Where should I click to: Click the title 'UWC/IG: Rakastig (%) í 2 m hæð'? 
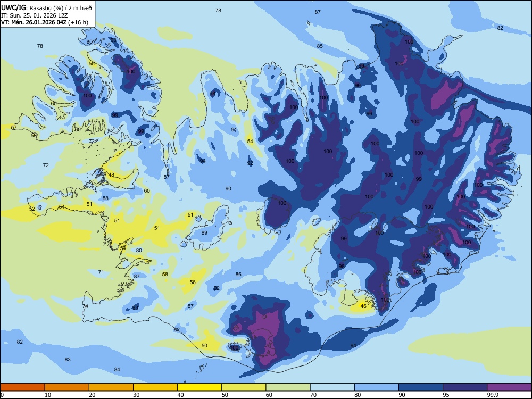(x=46, y=7)
